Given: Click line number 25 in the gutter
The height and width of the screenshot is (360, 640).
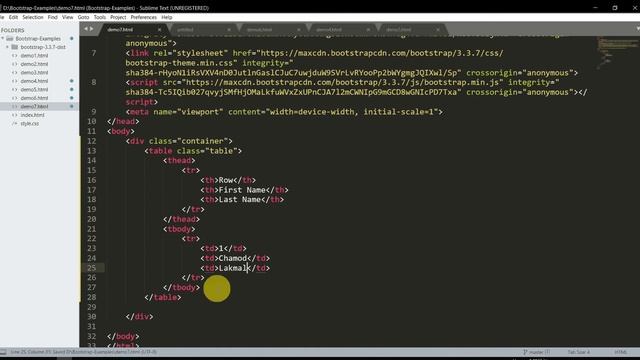Looking at the screenshot, I should pos(91,268).
